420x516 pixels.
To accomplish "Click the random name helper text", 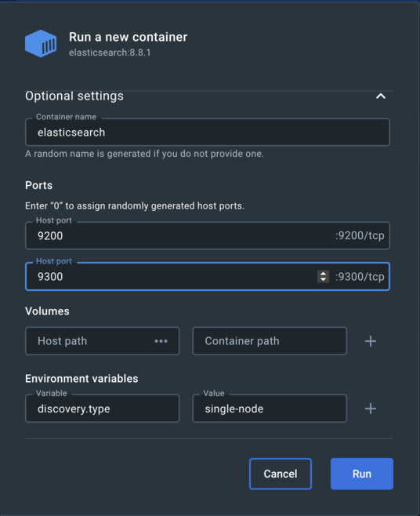I will [x=145, y=154].
